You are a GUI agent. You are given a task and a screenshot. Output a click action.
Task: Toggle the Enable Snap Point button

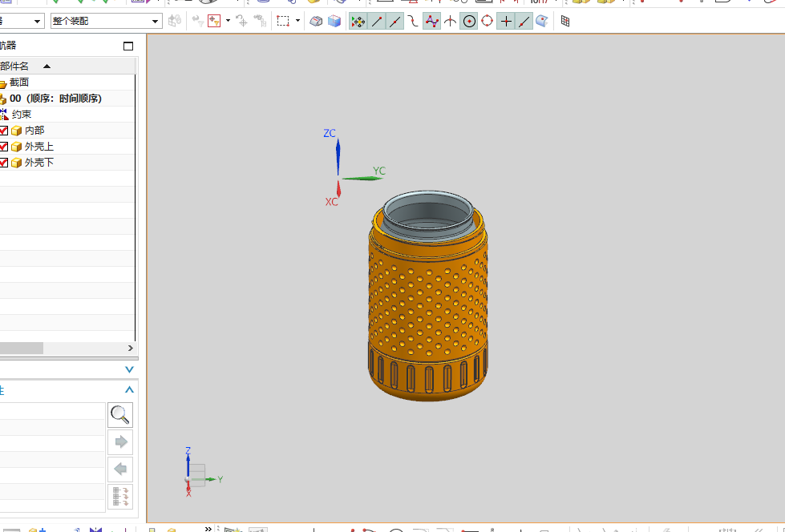pos(358,21)
